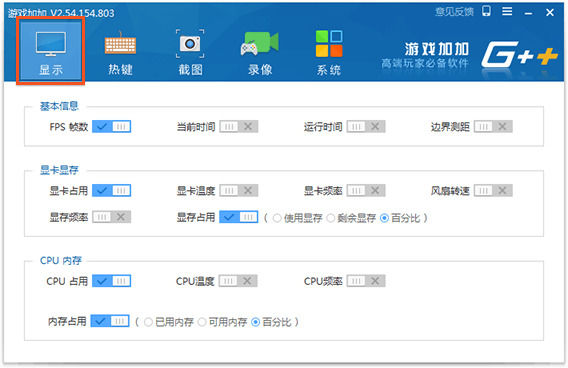Open the 显示 display tab
This screenshot has height=368, width=568.
(51, 51)
